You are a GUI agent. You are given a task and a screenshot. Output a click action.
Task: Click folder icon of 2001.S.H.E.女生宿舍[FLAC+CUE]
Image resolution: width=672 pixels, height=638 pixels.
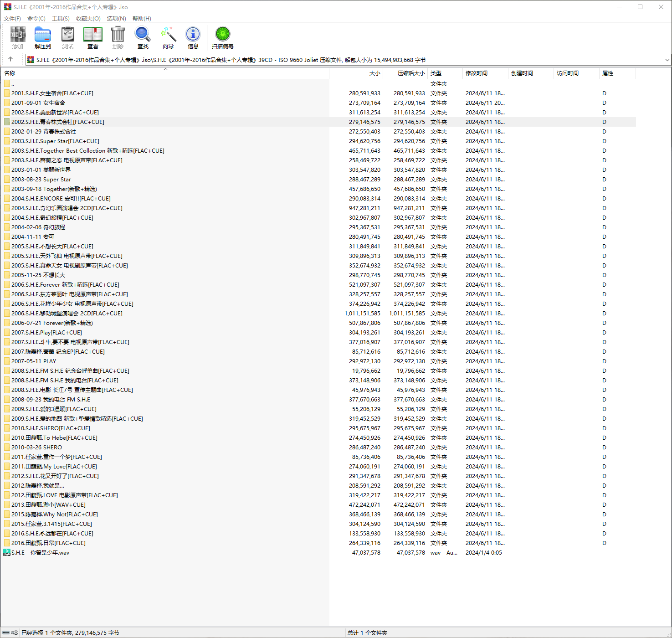pyautogui.click(x=7, y=93)
